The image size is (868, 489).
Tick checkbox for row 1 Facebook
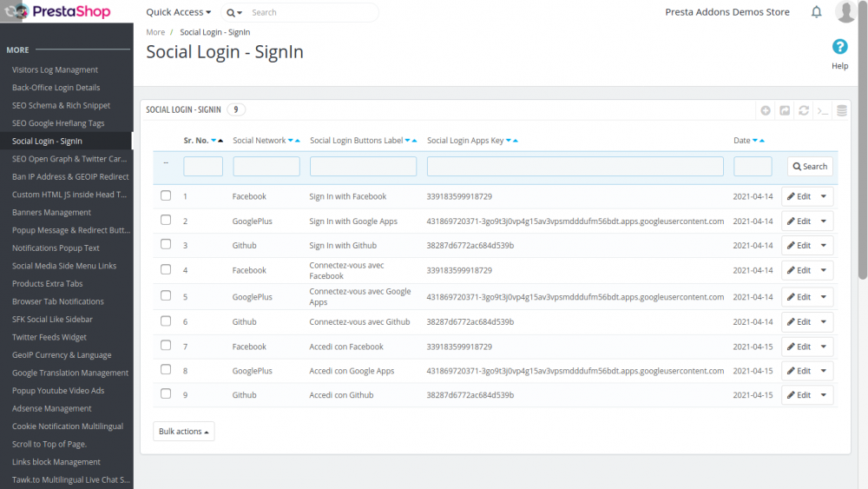[x=166, y=195]
